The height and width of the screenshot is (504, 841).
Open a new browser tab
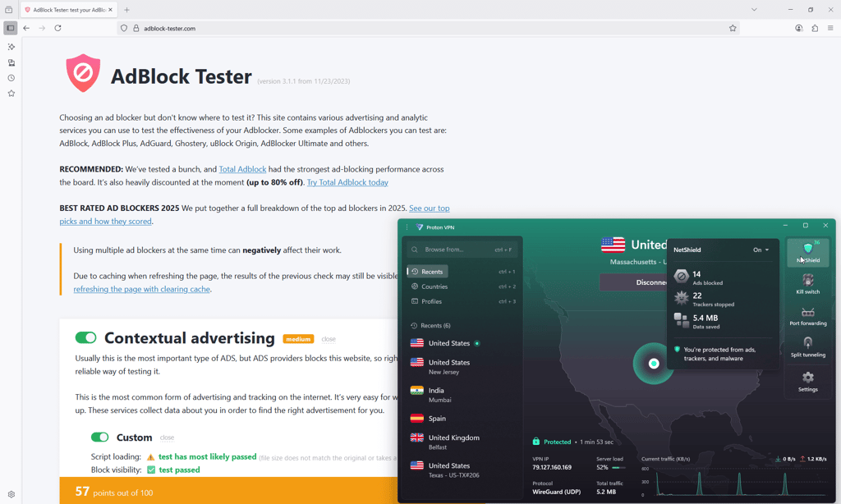tap(126, 10)
